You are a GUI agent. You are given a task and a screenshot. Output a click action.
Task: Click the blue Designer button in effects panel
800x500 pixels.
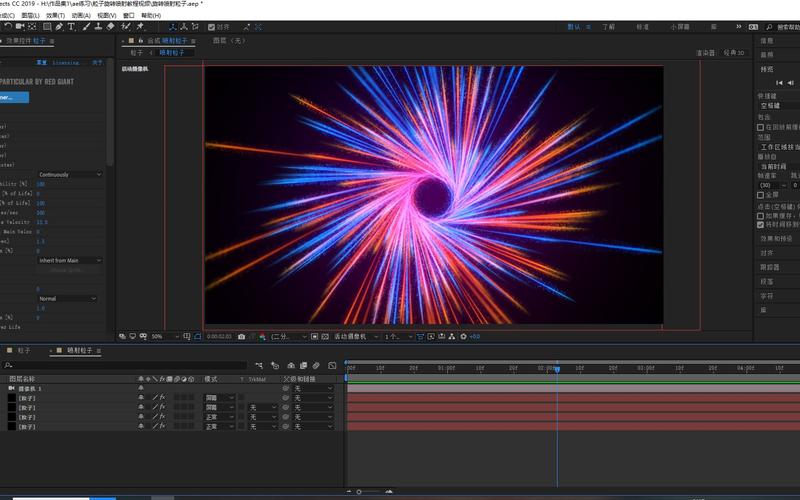point(14,97)
